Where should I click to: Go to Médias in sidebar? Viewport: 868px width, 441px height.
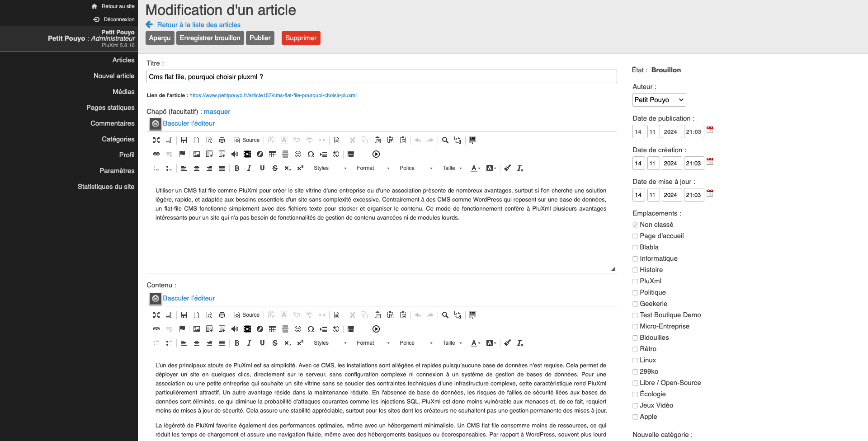(123, 92)
